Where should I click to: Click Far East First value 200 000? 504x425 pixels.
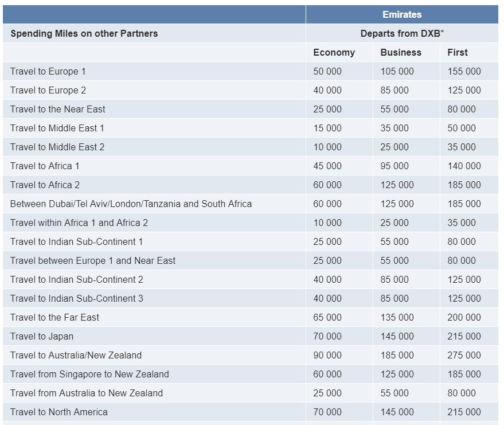click(464, 318)
